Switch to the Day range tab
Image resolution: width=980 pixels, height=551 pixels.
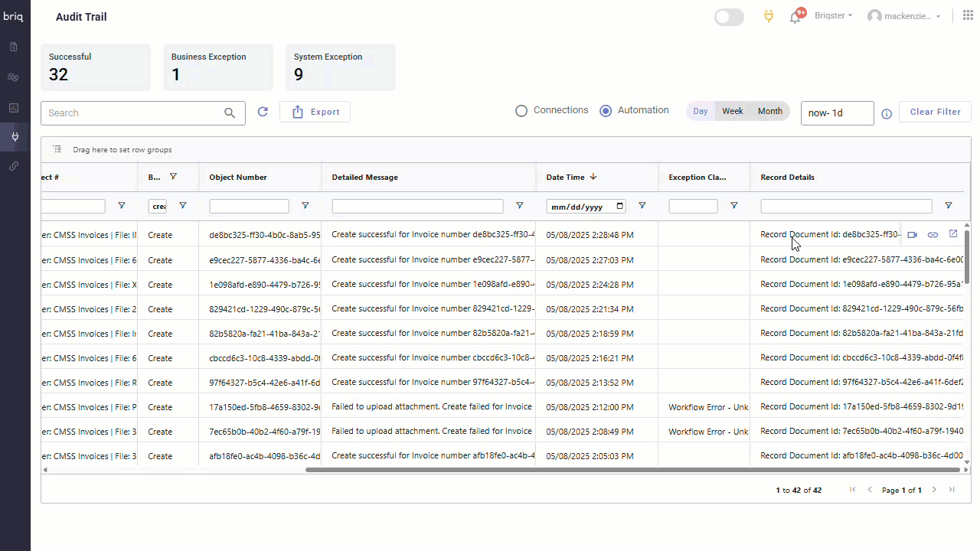coord(701,111)
